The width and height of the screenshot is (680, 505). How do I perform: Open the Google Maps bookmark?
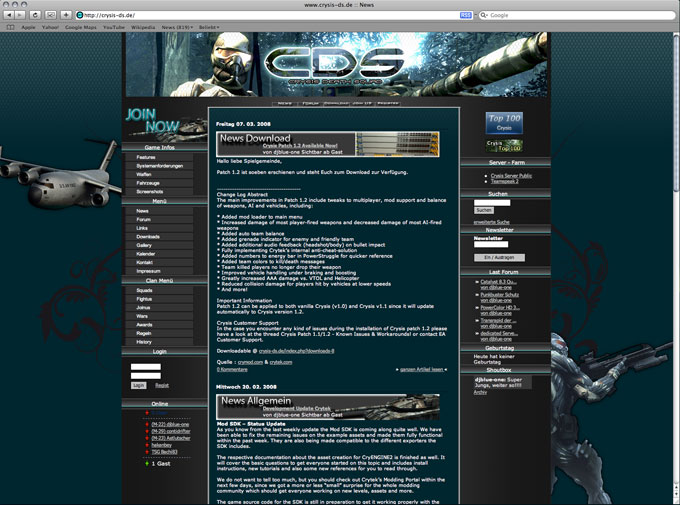81,27
